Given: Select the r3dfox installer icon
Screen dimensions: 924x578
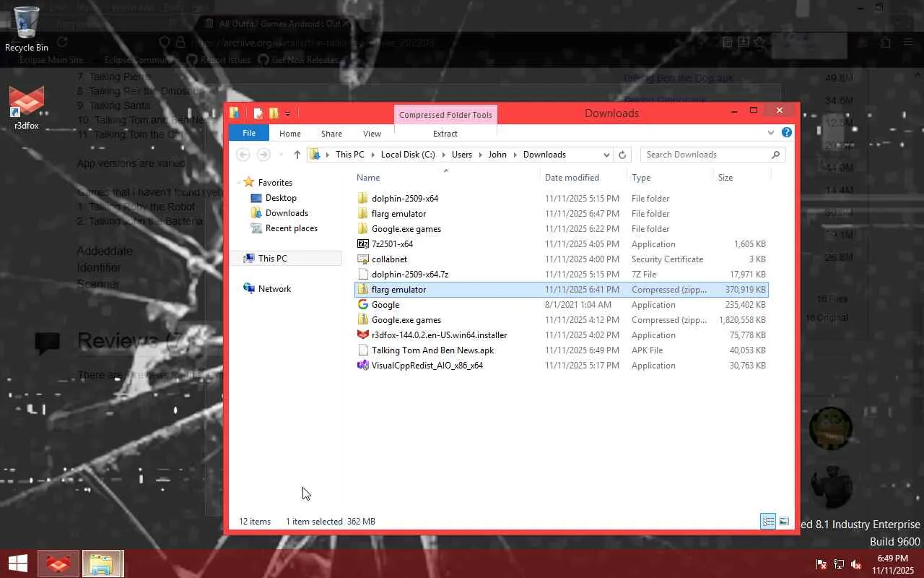Looking at the screenshot, I should [363, 335].
